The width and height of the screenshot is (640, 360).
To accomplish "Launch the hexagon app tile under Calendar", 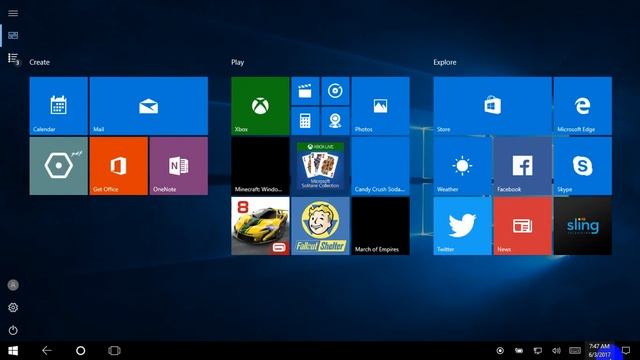I will pyautogui.click(x=58, y=166).
